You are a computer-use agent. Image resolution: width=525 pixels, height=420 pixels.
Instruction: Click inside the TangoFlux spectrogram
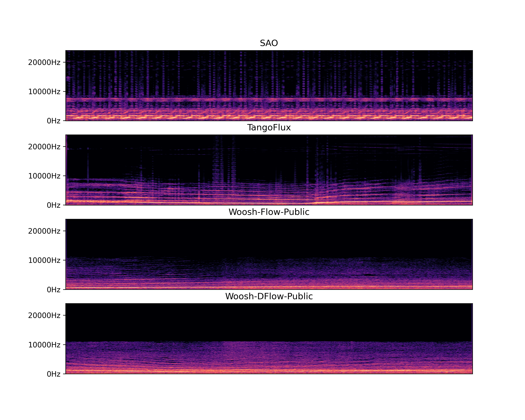269,170
